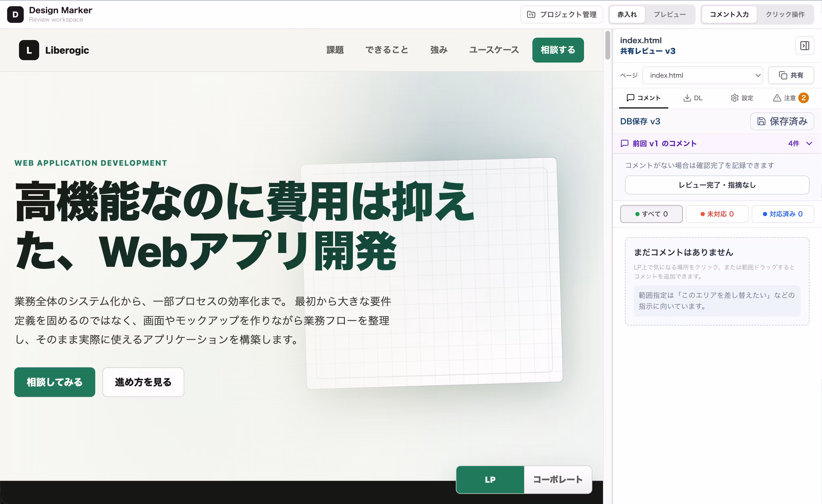This screenshot has height=504, width=822.
Task: Select the コメント tab
Action: 644,98
